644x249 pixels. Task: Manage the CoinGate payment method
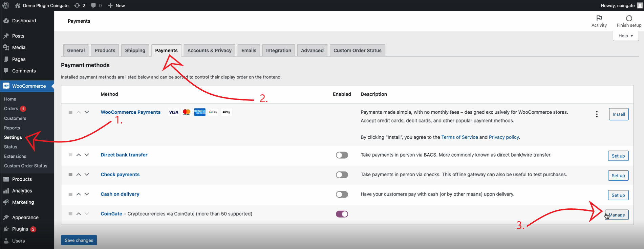coord(617,215)
